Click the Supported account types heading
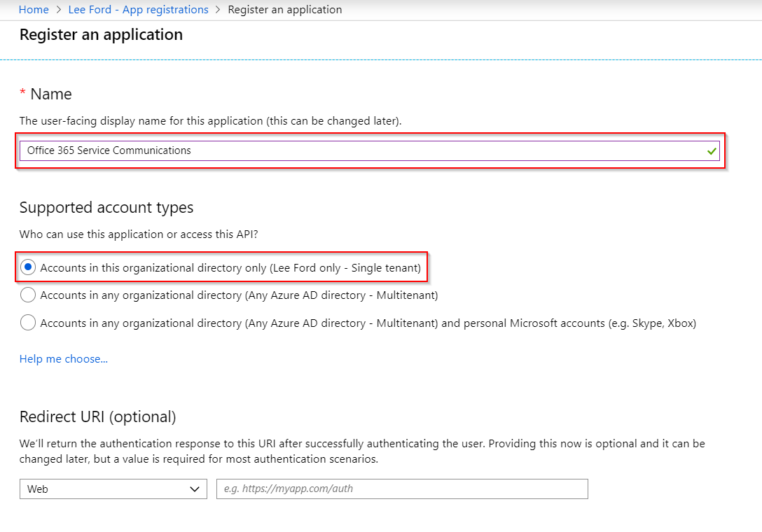Viewport: 762px width, 532px height. click(x=106, y=207)
